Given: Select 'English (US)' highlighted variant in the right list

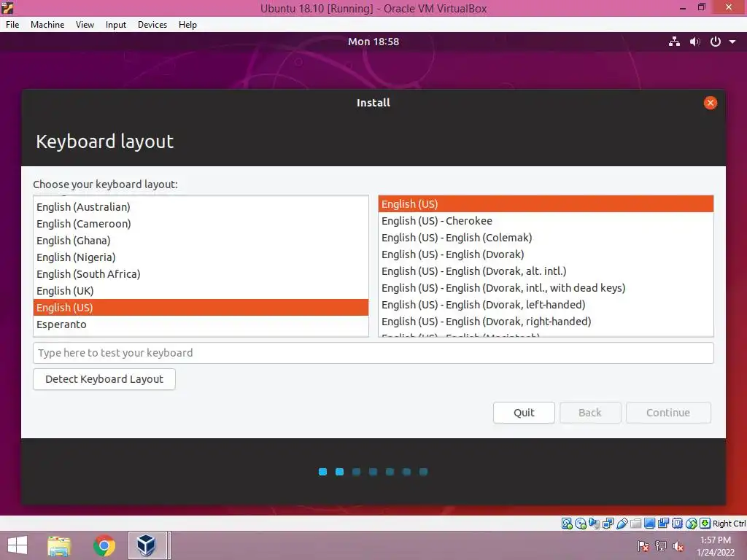Looking at the screenshot, I should [546, 204].
